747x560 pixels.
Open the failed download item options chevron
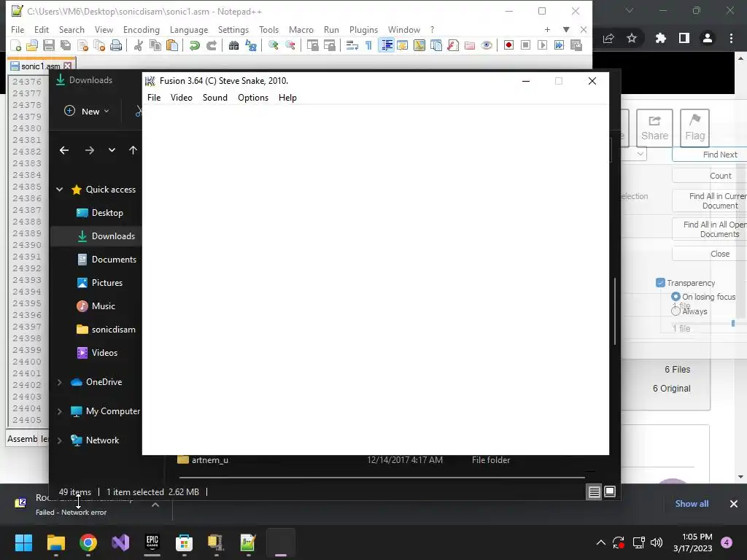pos(155,505)
